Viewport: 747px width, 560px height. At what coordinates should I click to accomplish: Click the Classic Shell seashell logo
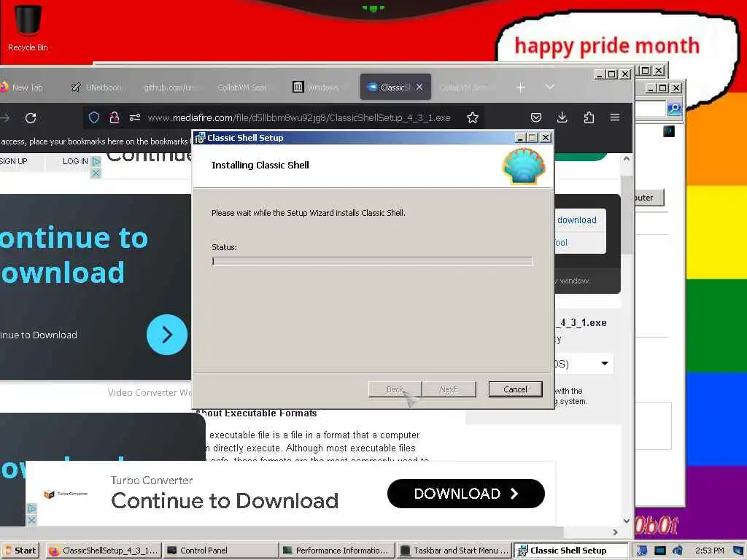coord(523,166)
